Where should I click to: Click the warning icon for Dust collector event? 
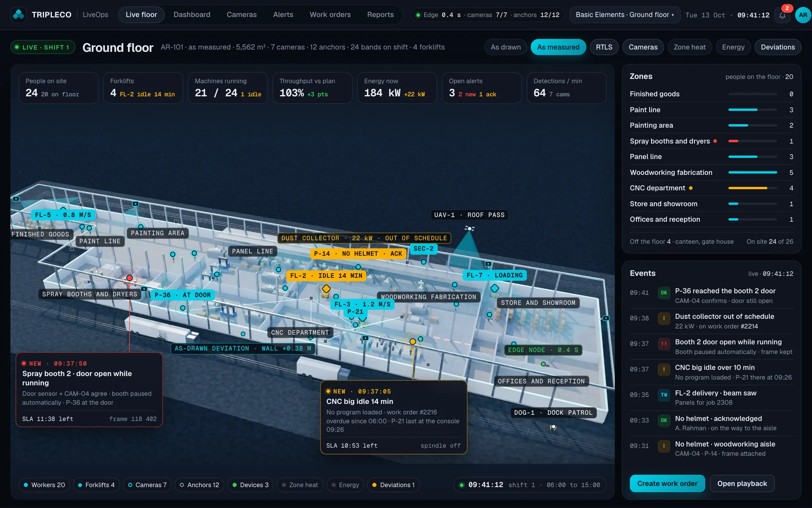point(664,318)
